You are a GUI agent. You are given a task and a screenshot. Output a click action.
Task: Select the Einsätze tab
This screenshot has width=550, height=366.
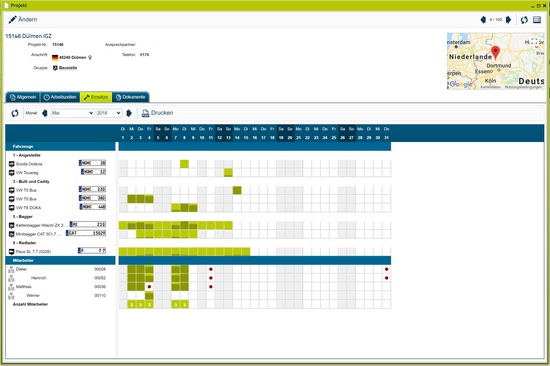click(x=96, y=97)
